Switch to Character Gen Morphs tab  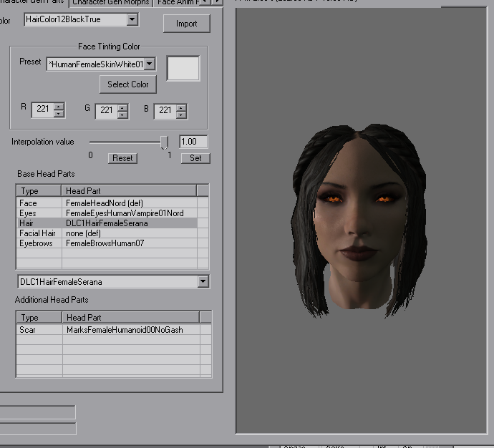[x=110, y=3]
